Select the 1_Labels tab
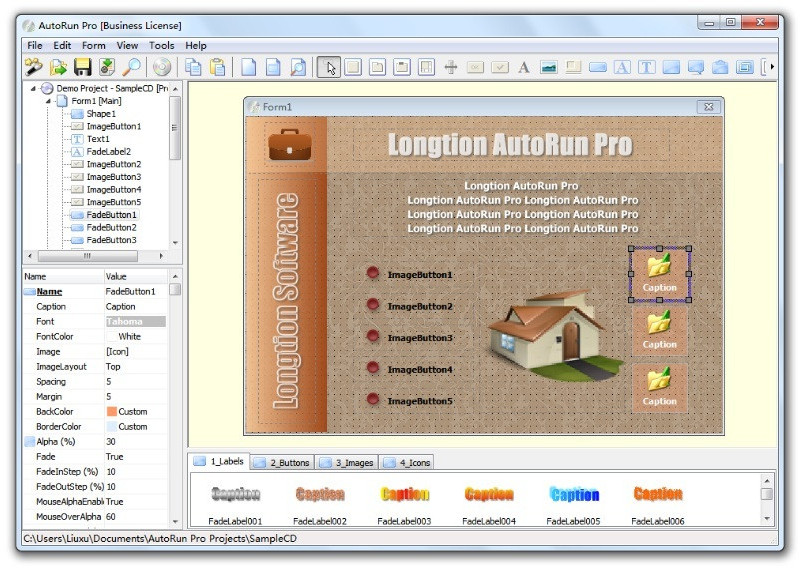This screenshot has width=800, height=570. point(219,461)
